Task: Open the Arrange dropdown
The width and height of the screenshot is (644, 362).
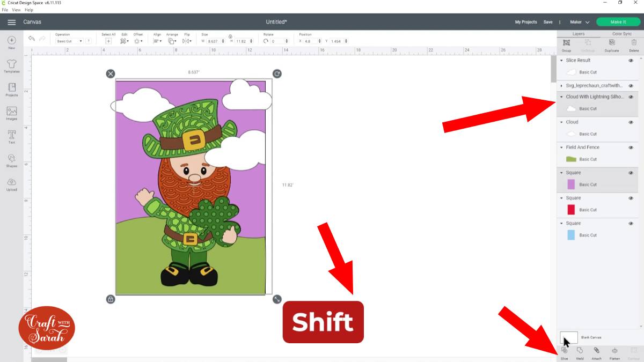Action: [x=172, y=41]
